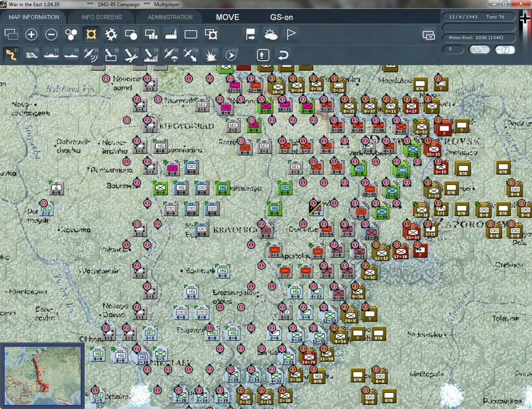Zoom in with the plus icon
The width and height of the screenshot is (532, 409).
tap(31, 34)
